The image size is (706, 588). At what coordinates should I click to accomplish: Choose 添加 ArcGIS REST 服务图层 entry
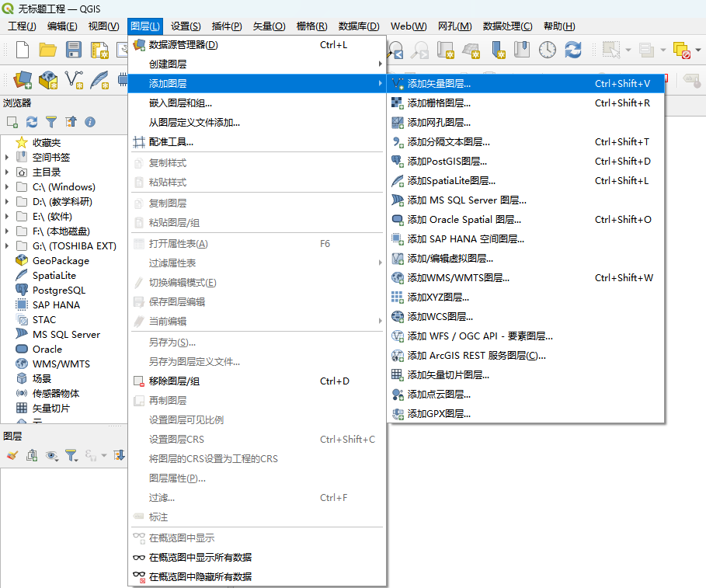pyautogui.click(x=525, y=355)
